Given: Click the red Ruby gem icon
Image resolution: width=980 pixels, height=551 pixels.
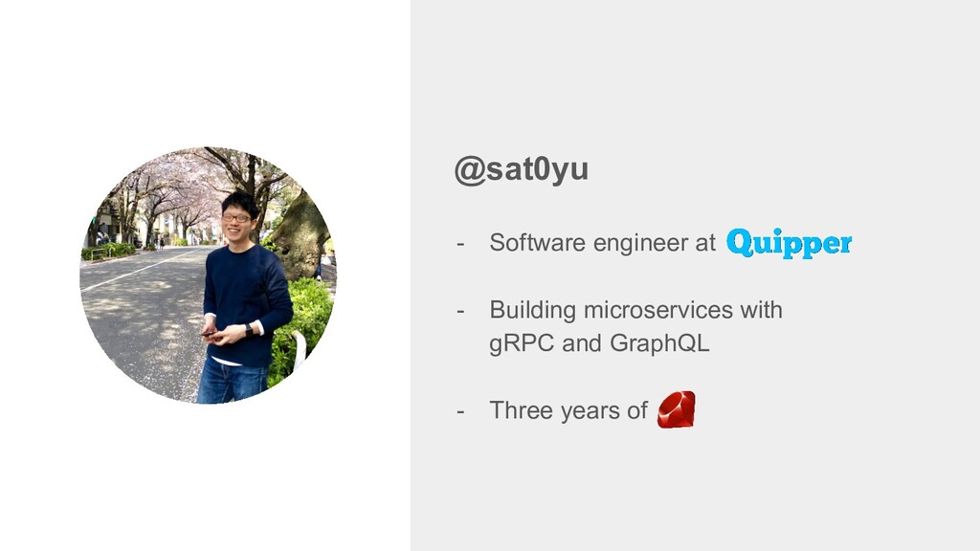Looking at the screenshot, I should (x=677, y=409).
